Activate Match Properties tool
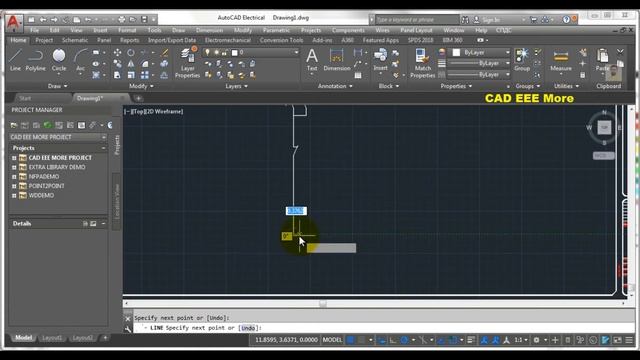The image size is (640, 360). (x=422, y=62)
